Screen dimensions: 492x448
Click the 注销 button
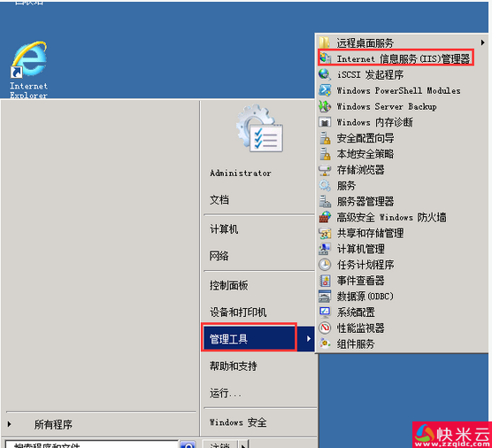click(220, 444)
